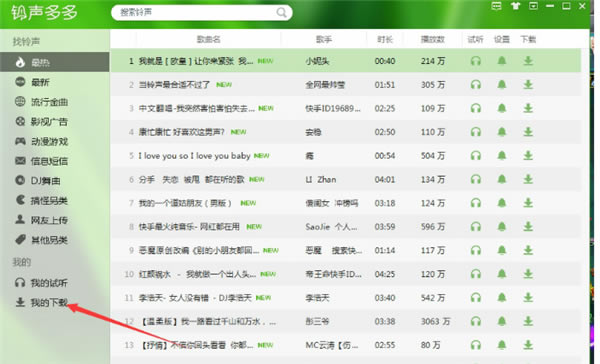
Task: Download song 13 with download icon
Action: pyautogui.click(x=528, y=345)
